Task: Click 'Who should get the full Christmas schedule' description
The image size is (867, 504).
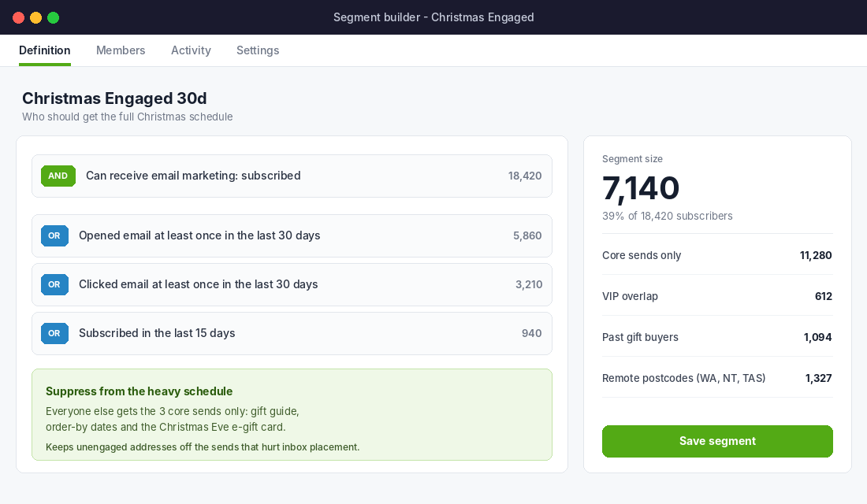Action: pos(127,117)
